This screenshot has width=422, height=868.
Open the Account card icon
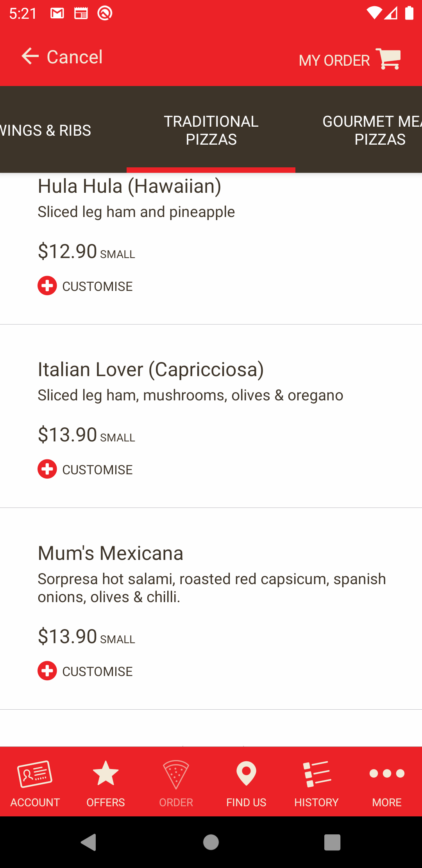(35, 773)
